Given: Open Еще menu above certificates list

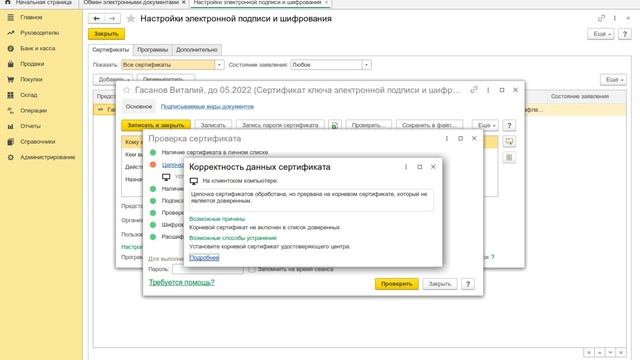Looking at the screenshot, I should pyautogui.click(x=613, y=80).
